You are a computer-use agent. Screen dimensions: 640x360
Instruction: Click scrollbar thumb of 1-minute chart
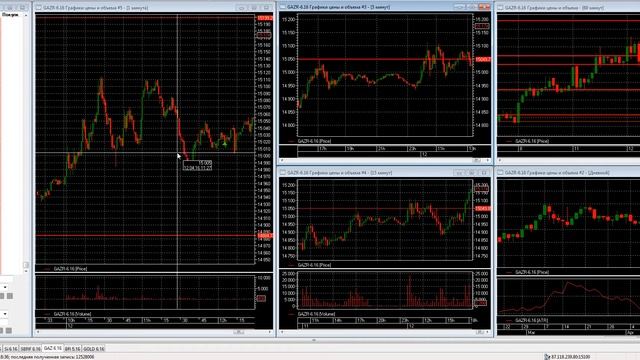[239, 332]
